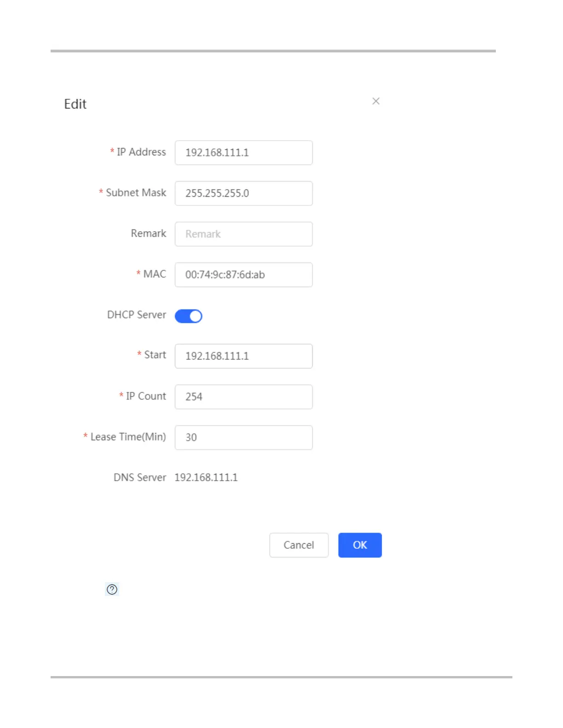Click the help question mark icon
The width and height of the screenshot is (563, 728).
112,589
